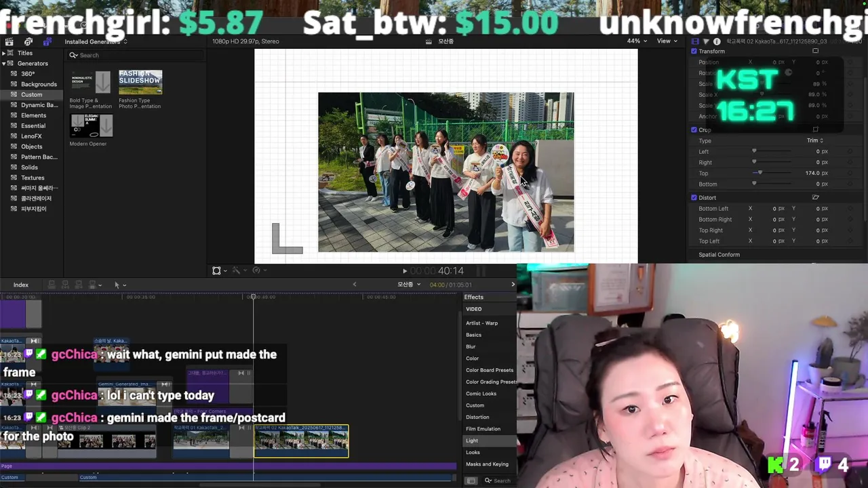This screenshot has width=868, height=488.
Task: Click the Spatial Conform section header
Action: click(719, 255)
